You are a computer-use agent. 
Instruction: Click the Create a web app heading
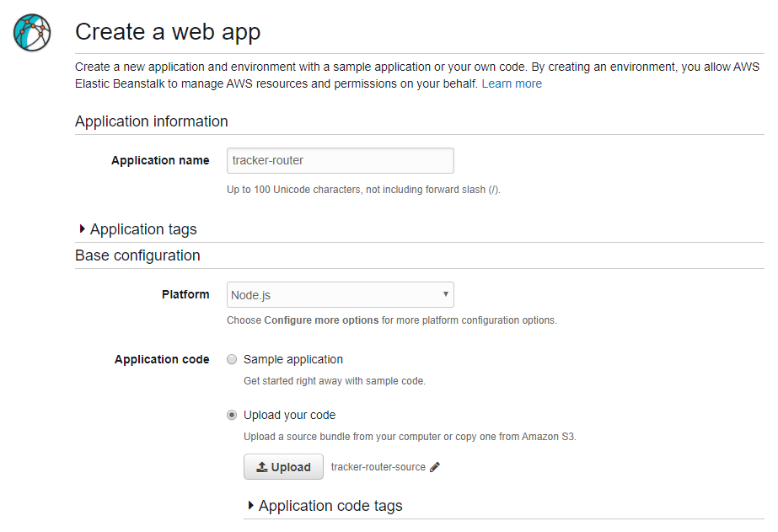pyautogui.click(x=168, y=32)
